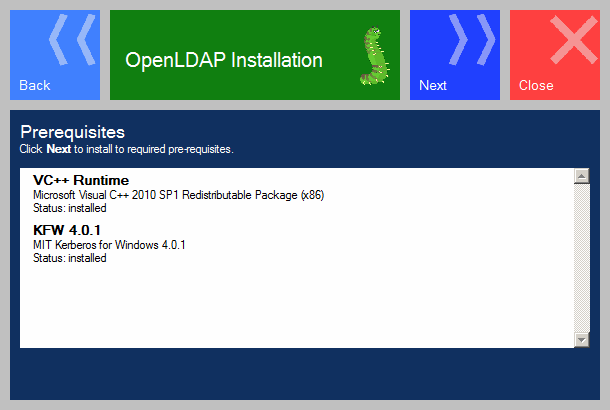This screenshot has width=610, height=410.
Task: Click the prerequisites list scrollbar track
Action: coord(582,258)
